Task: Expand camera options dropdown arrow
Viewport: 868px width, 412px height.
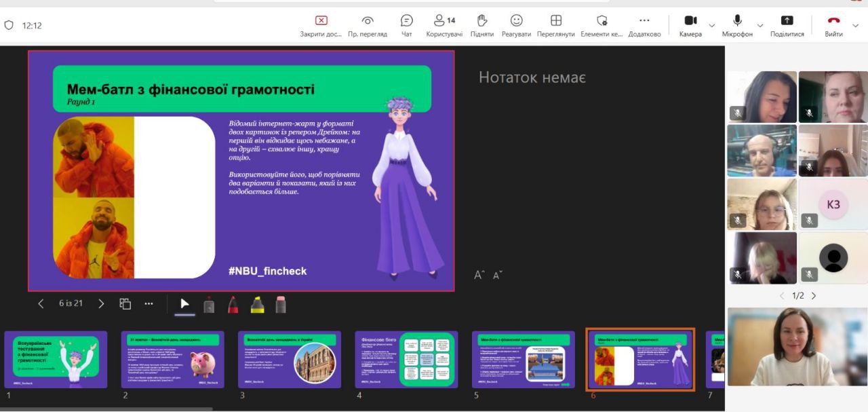Action: (711, 26)
